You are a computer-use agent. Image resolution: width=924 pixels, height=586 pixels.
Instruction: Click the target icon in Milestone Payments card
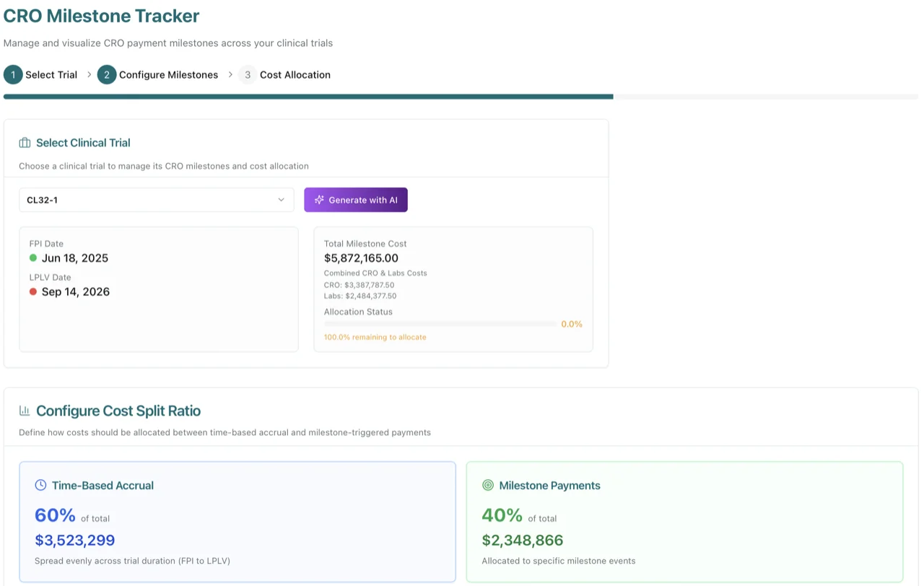pyautogui.click(x=488, y=485)
